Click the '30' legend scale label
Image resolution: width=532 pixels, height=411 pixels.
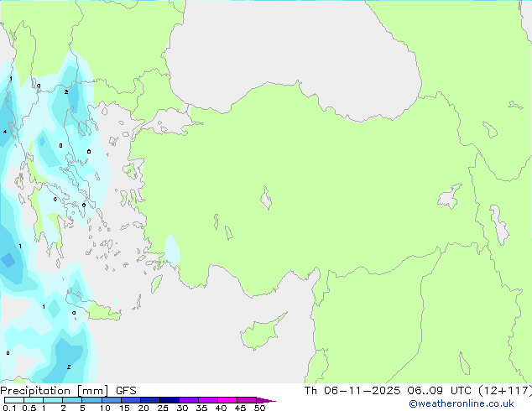[x=182, y=408]
